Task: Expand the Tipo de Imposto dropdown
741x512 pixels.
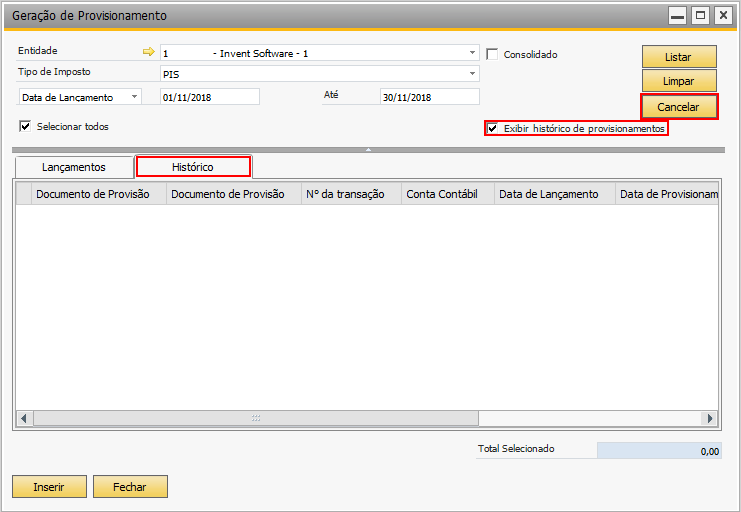Action: point(472,74)
